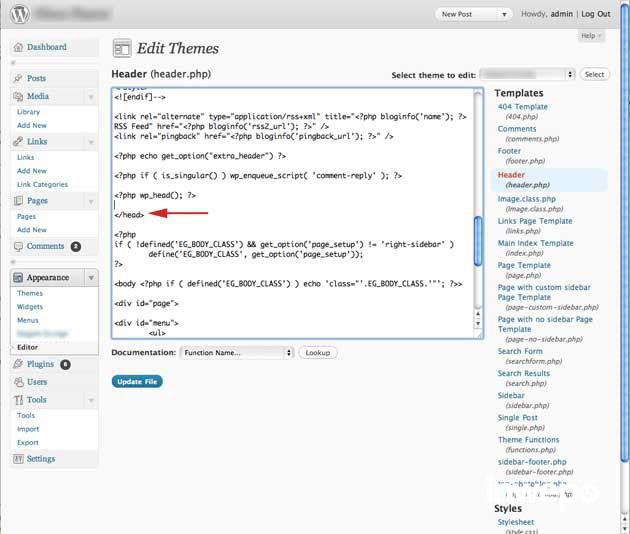Viewport: 630px width, 534px height.
Task: Open the Footer template file
Action: 509,151
